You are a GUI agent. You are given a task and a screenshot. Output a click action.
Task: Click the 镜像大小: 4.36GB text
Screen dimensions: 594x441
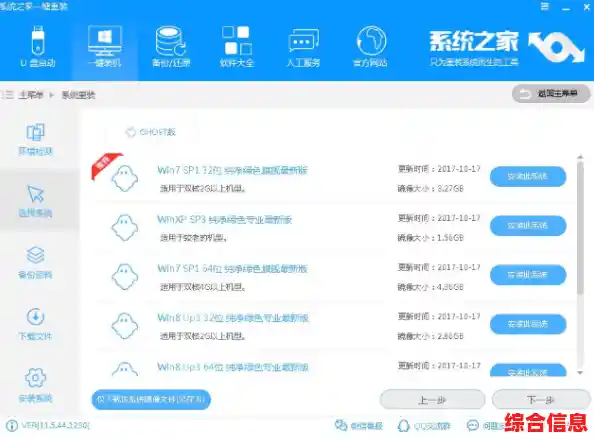[x=430, y=287]
